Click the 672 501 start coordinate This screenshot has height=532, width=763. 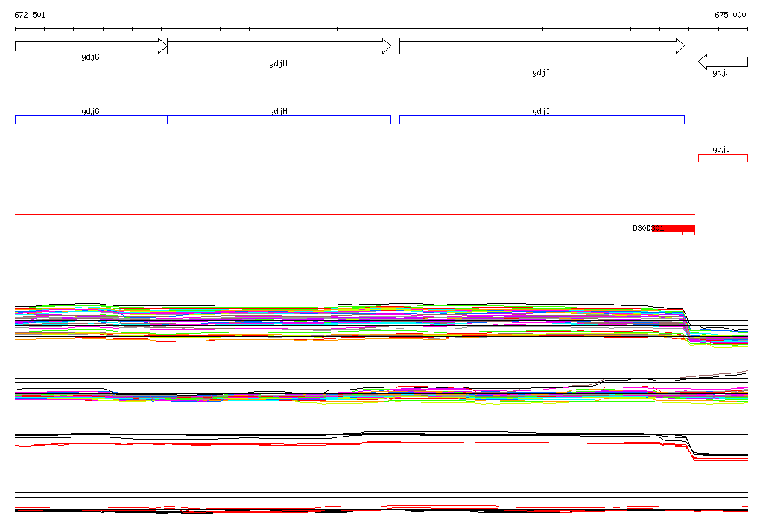coord(30,15)
